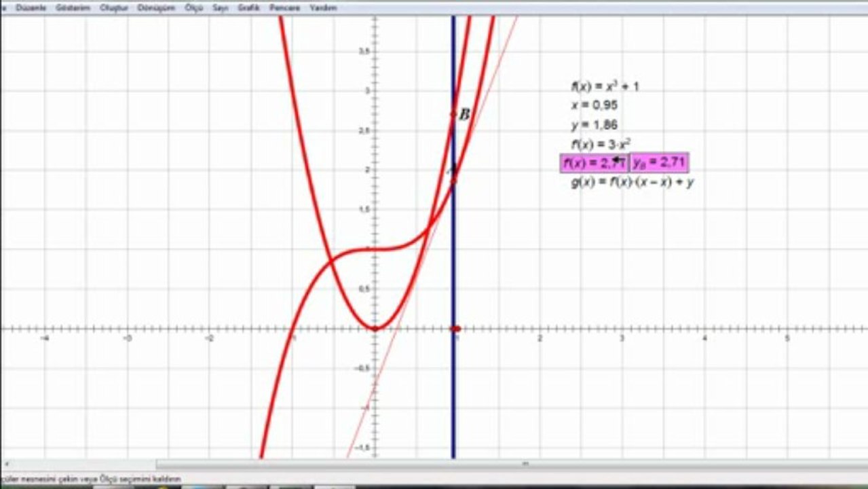Select the red point on the x-axis
The height and width of the screenshot is (489, 868).
point(455,329)
